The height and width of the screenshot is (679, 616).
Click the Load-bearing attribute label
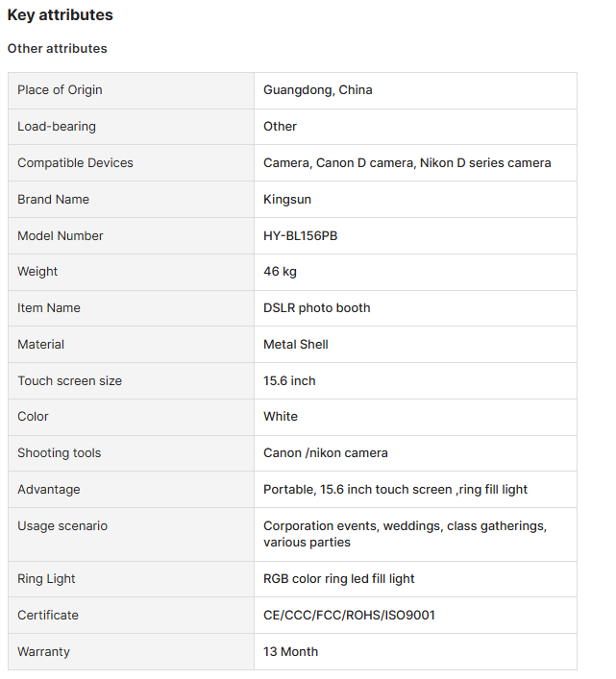[57, 127]
